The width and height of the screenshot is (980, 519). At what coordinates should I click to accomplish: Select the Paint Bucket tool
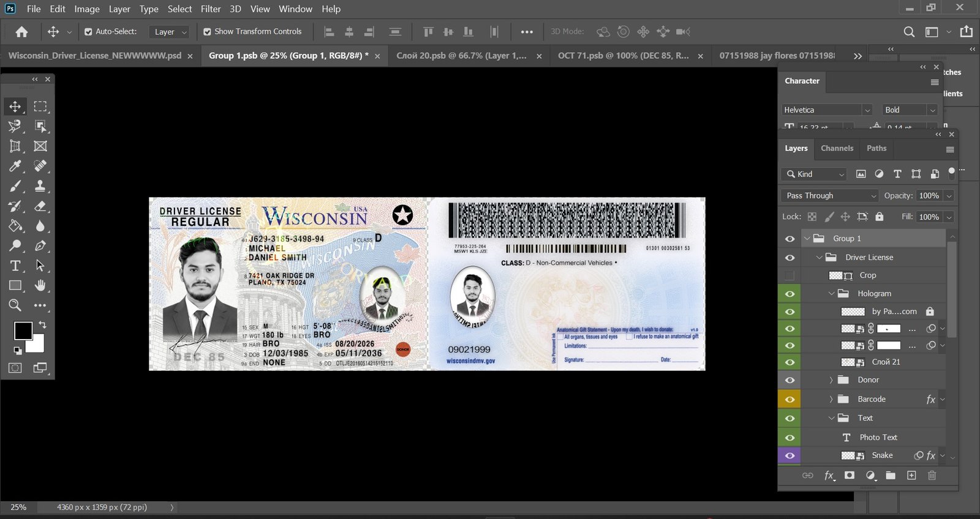pos(15,226)
